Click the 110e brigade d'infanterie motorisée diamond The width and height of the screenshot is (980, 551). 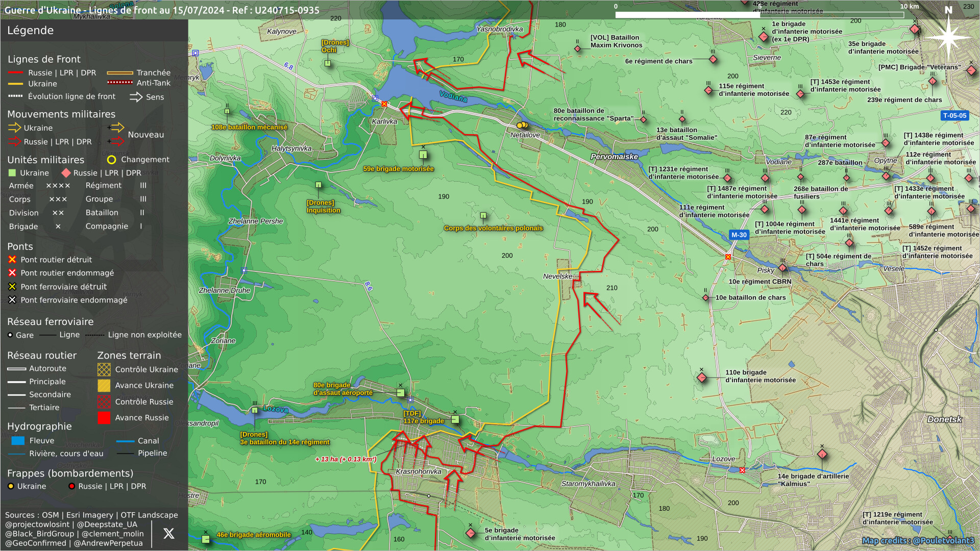click(702, 378)
